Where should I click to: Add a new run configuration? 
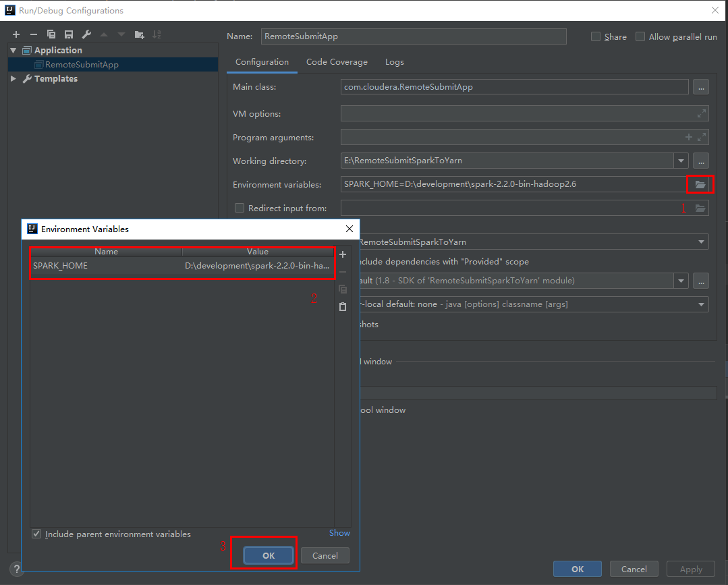point(16,34)
